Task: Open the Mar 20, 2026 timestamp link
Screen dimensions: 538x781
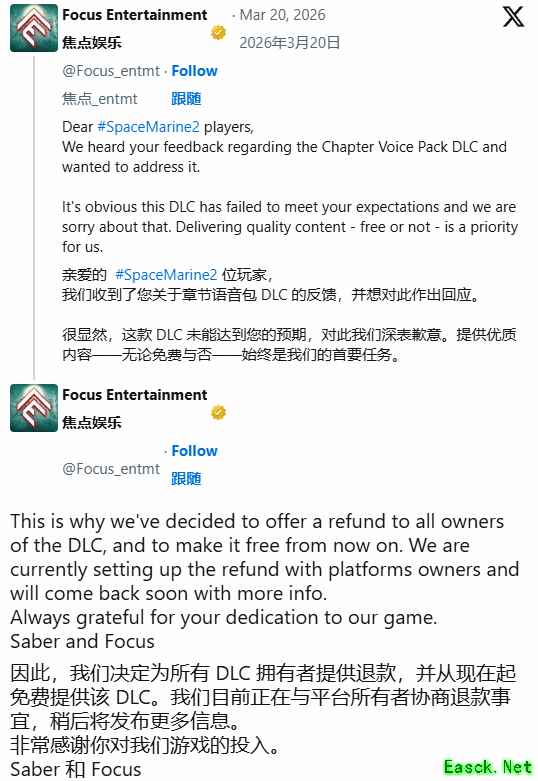Action: (x=282, y=15)
